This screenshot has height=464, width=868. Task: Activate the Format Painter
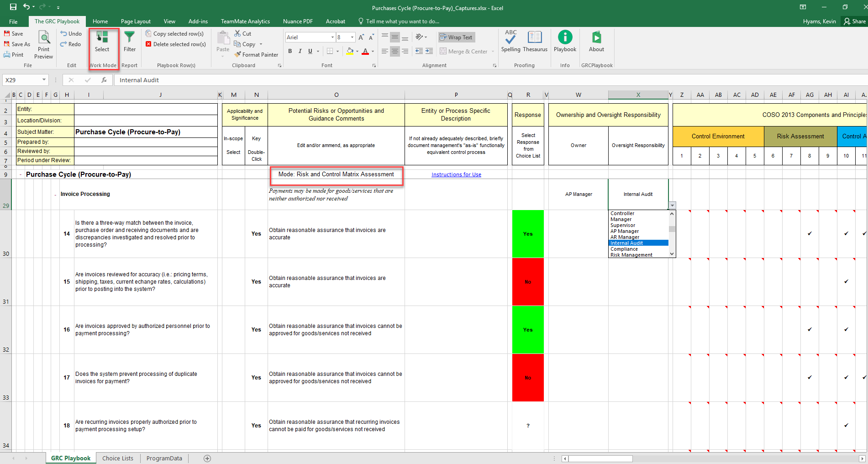256,54
